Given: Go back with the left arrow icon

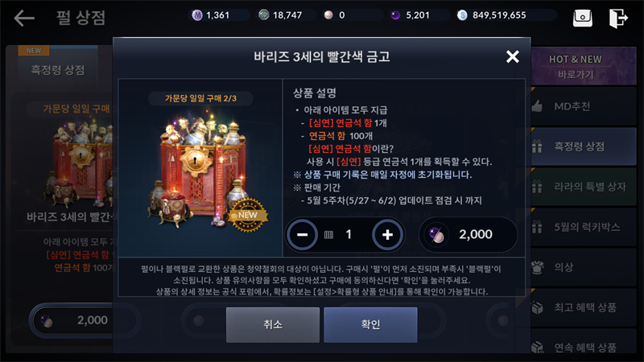Looking at the screenshot, I should pyautogui.click(x=24, y=18).
